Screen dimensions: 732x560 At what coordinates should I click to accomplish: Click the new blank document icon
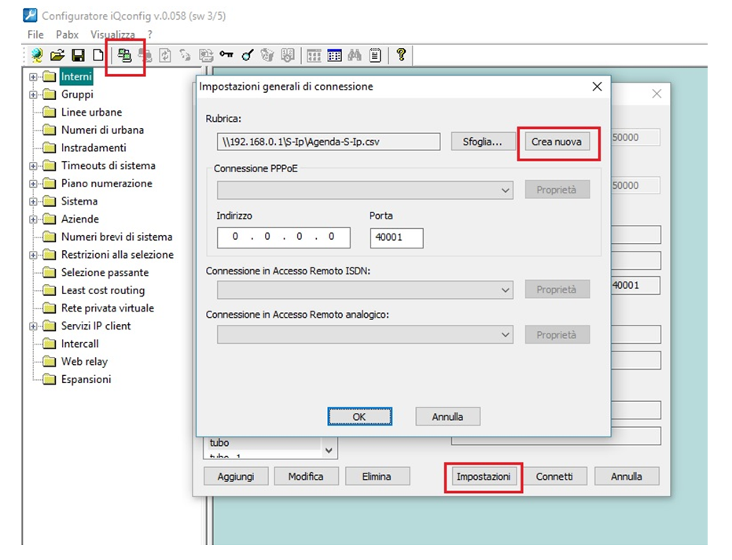98,55
